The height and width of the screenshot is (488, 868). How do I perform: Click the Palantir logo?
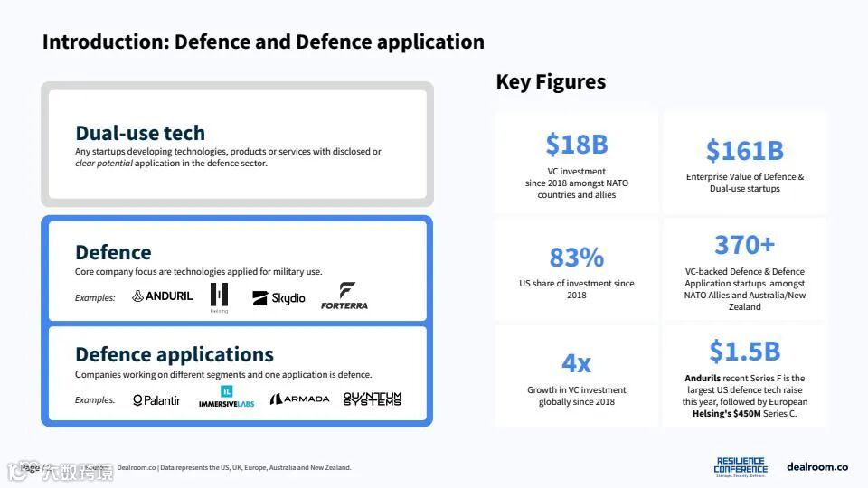(156, 400)
